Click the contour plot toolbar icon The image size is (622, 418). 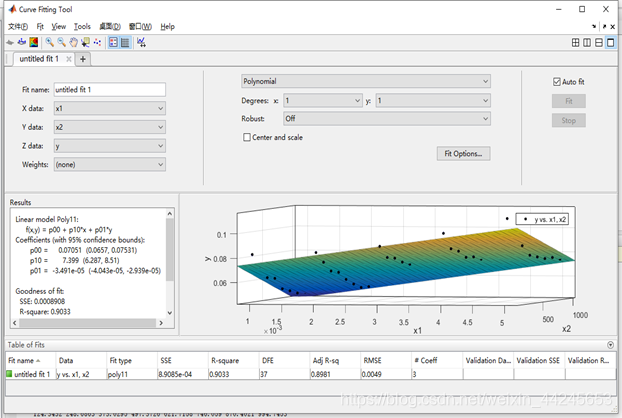coord(34,42)
